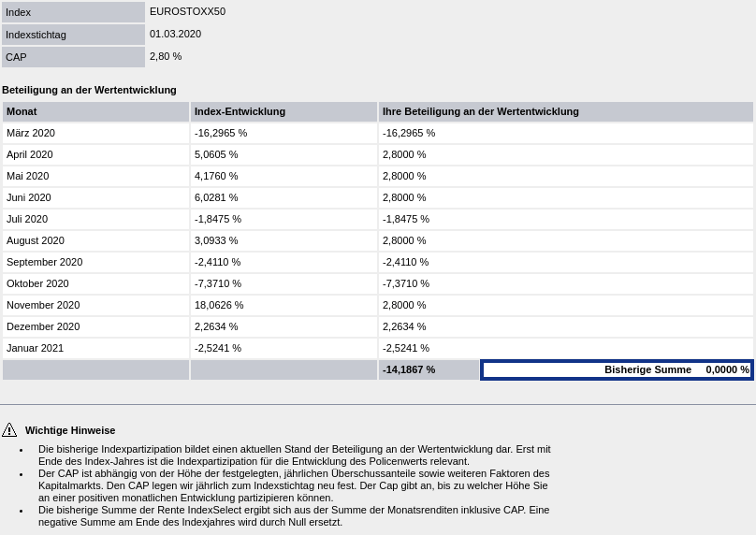Screen dimensions: 756x535
Task: Select the Oktober 2020 row label
Action: 37,284
